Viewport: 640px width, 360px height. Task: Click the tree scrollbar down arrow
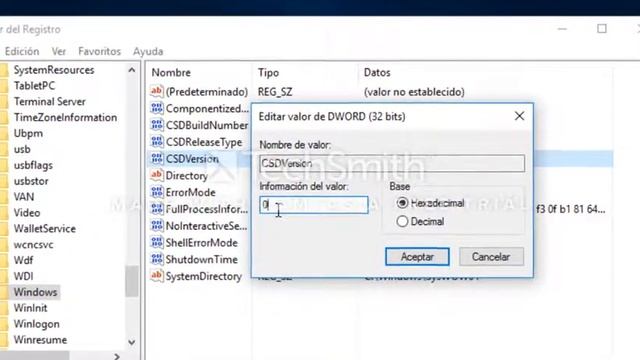point(131,342)
